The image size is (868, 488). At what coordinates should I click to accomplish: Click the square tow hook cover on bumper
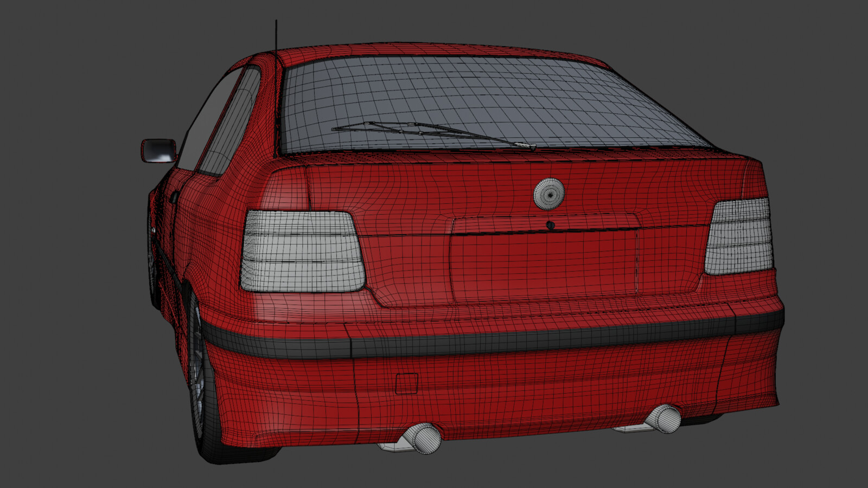406,383
